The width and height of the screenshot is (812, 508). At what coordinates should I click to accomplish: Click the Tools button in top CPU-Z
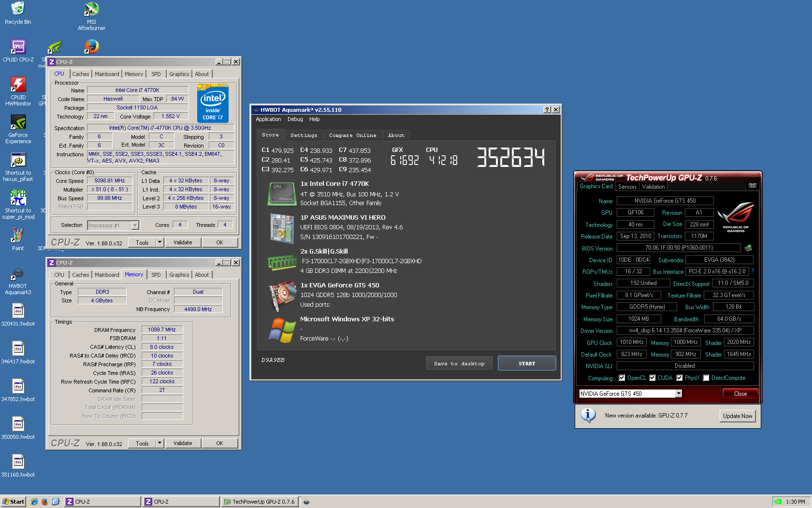point(142,242)
